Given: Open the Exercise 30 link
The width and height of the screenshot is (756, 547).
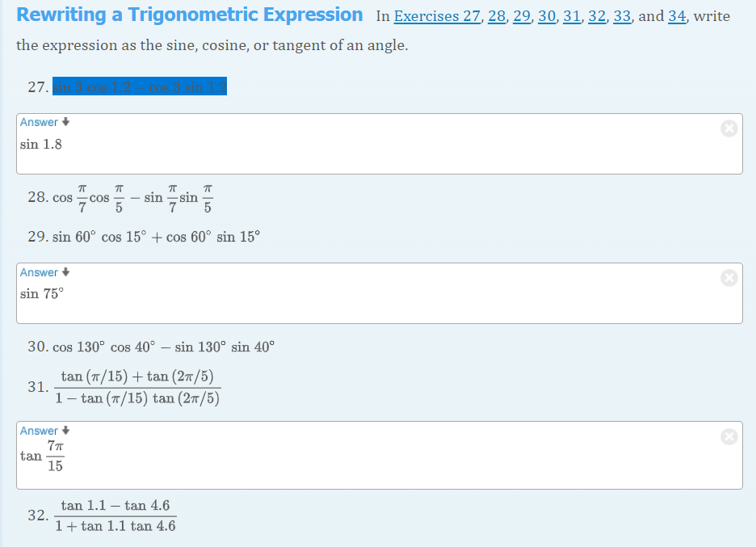Looking at the screenshot, I should tap(546, 17).
